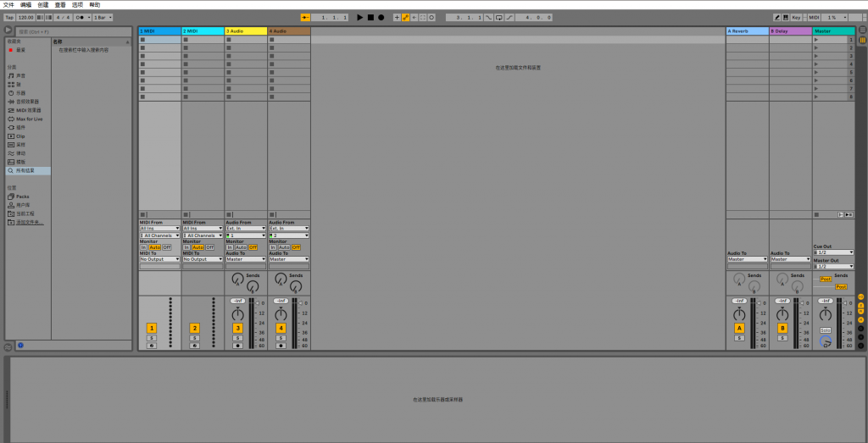The image size is (868, 443).
Task: Arm track 4 for recording
Action: click(x=281, y=346)
